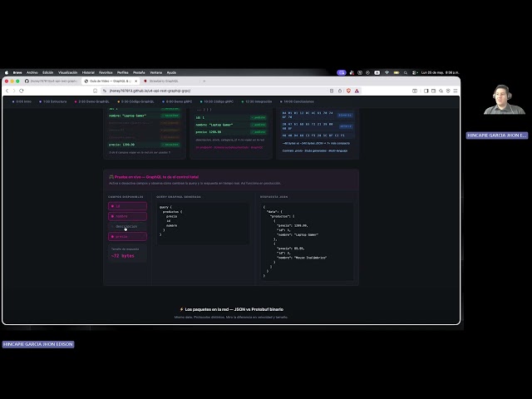
Task: Click the '~72 bytes' response size value
Action: point(123,256)
